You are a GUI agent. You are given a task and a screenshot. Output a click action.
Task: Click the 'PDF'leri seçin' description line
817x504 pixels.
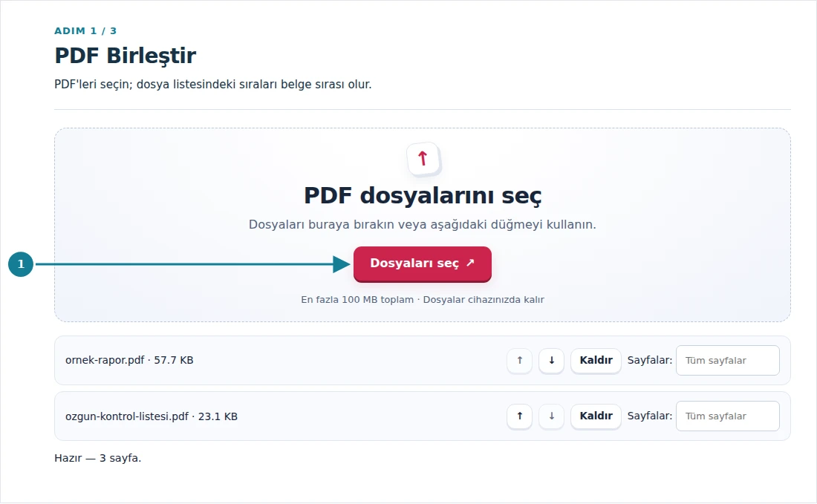(x=212, y=85)
